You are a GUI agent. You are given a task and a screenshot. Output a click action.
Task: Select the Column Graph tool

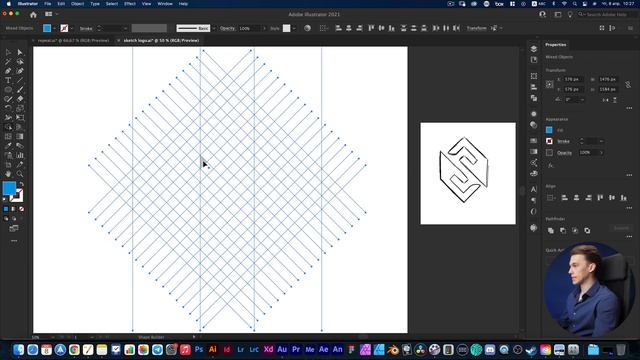click(20, 155)
